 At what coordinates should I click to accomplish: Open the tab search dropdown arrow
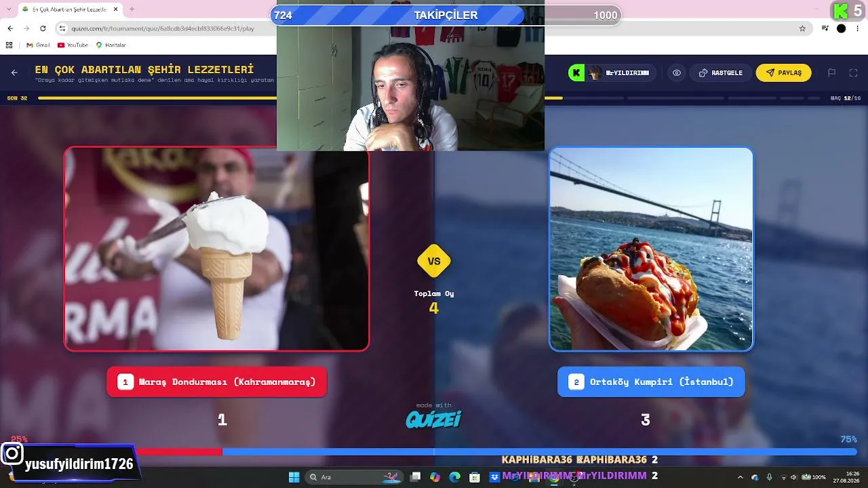tap(9, 9)
